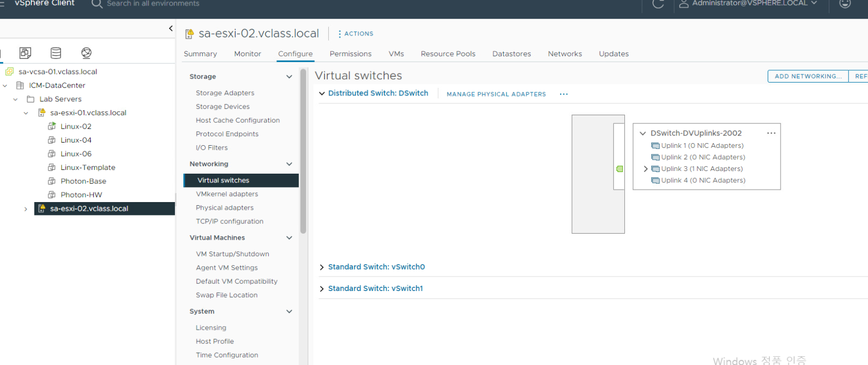Collapse the sa-esxi-01.vclass.local node
The height and width of the screenshot is (365, 868).
26,113
